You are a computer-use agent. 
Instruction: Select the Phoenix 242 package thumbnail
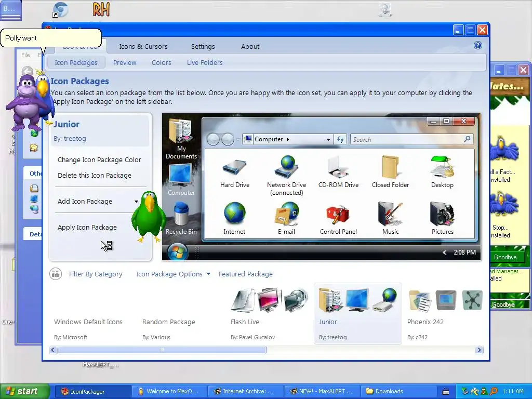(445, 313)
